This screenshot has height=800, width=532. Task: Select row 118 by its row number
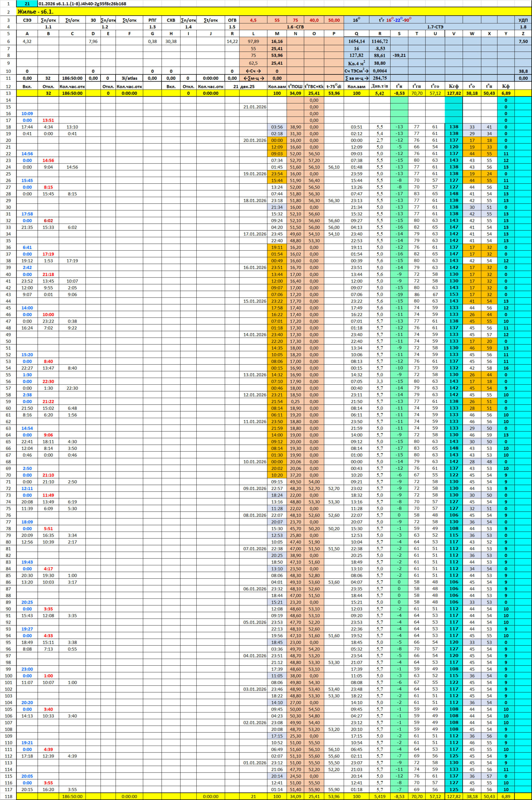[8, 796]
